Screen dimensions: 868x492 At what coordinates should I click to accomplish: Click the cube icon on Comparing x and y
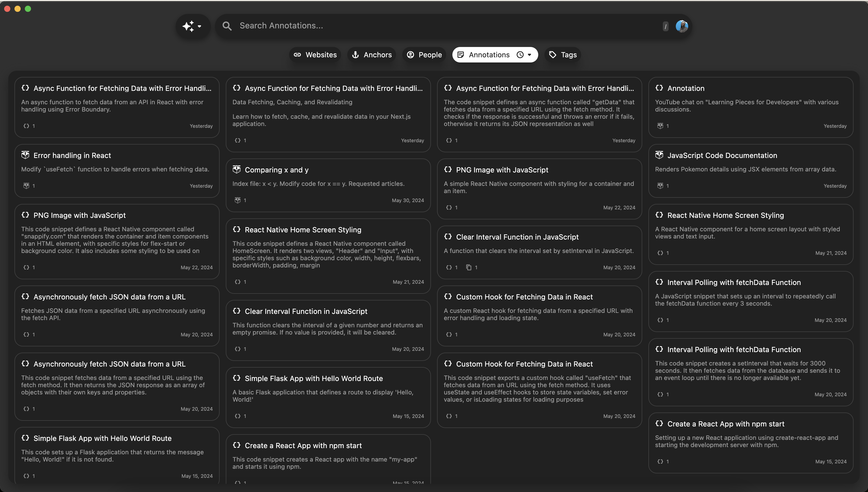[237, 170]
